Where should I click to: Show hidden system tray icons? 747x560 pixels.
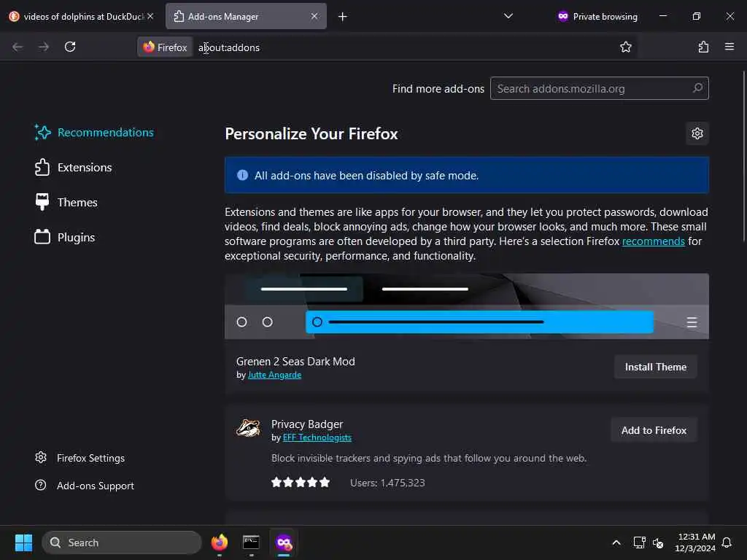click(x=616, y=542)
